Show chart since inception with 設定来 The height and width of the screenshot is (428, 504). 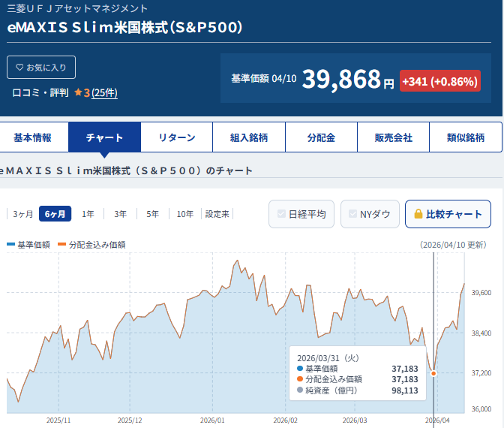pyautogui.click(x=217, y=214)
